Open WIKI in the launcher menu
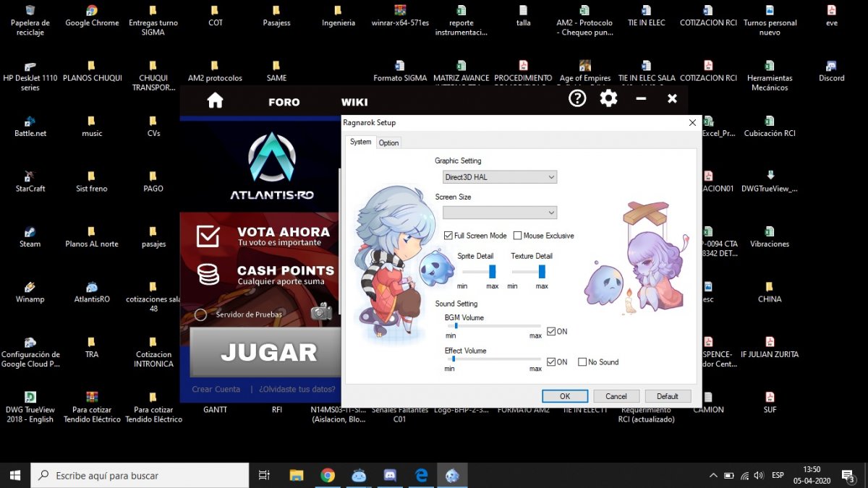 coord(354,103)
